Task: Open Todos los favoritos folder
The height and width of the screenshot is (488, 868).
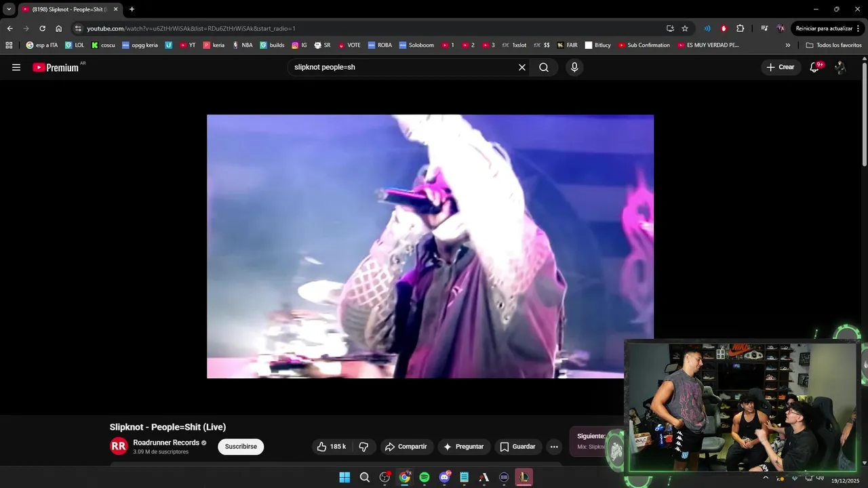Action: [x=834, y=45]
